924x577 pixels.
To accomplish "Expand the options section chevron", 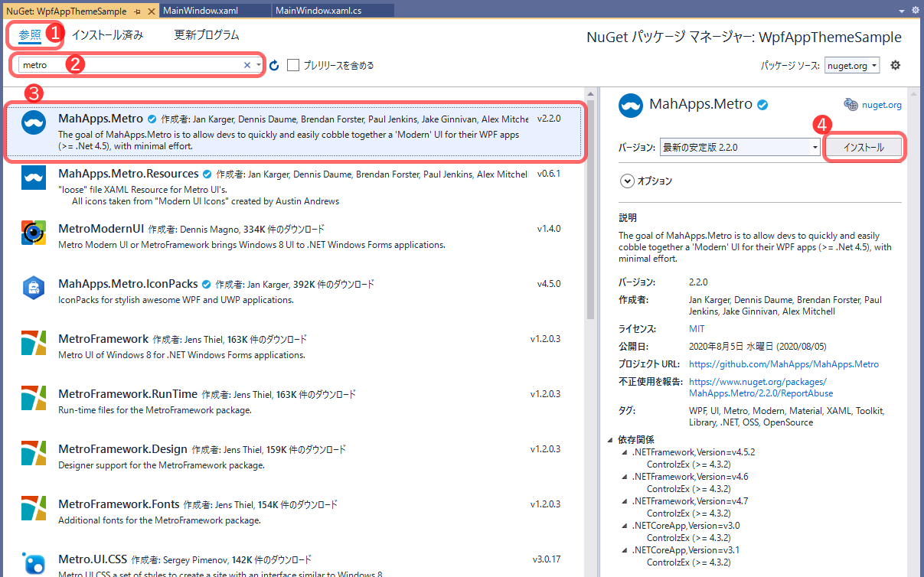I will click(x=627, y=181).
